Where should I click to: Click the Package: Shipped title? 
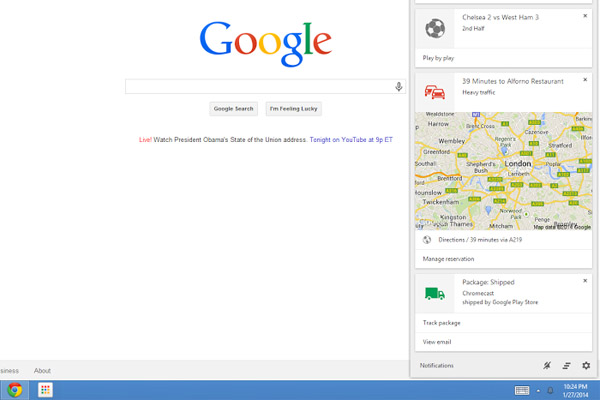(488, 282)
